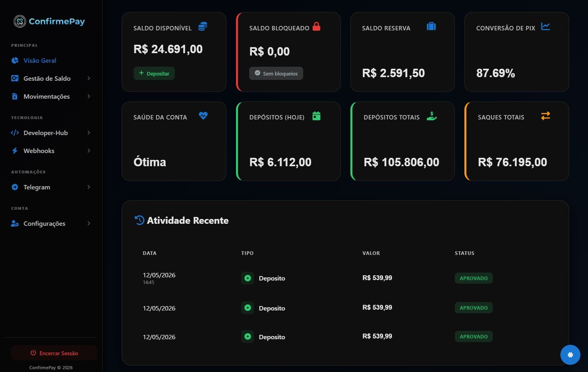Click the DATA column header
The height and width of the screenshot is (372, 588).
[x=150, y=253]
